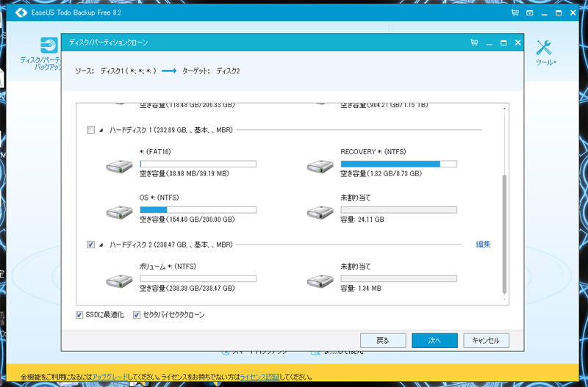Viewport: 588px width, 387px height.
Task: Close the ディスク/パーティションクローン dialog
Action: (x=518, y=43)
